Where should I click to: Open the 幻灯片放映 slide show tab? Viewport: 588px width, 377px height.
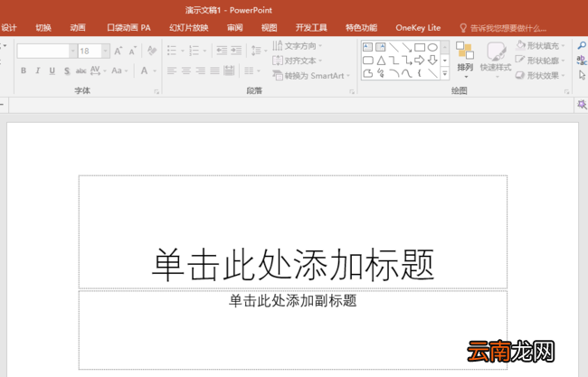coord(189,28)
